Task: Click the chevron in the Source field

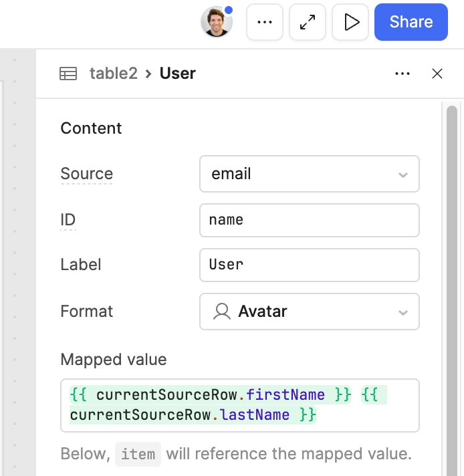Action: [403, 175]
